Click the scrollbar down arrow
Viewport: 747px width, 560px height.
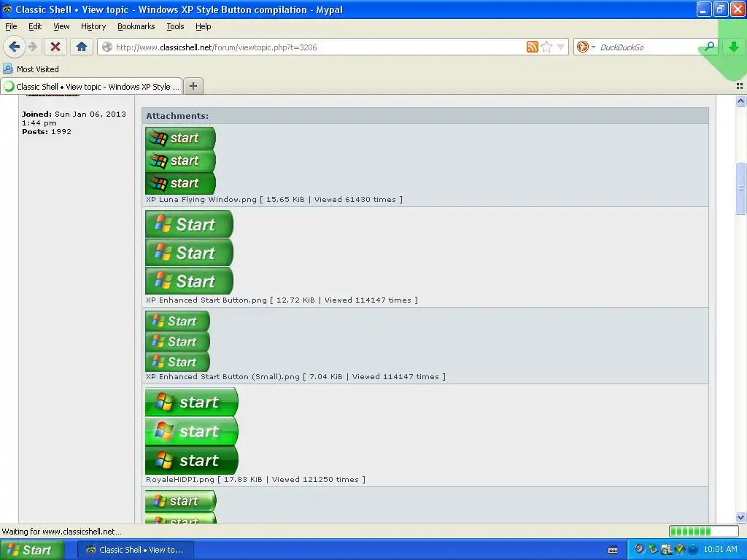point(740,517)
